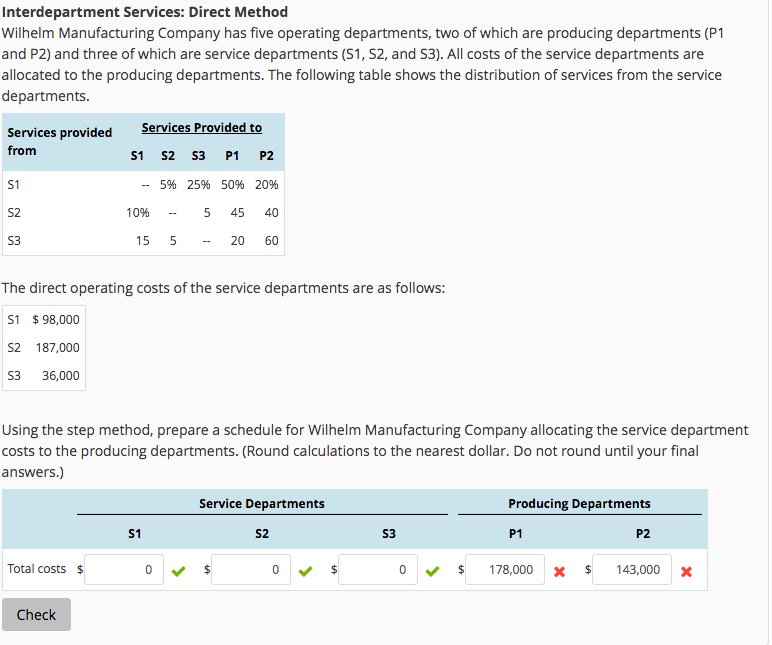The width and height of the screenshot is (772, 645).
Task: Click the 20 cell in the S3 row
Action: 237,241
